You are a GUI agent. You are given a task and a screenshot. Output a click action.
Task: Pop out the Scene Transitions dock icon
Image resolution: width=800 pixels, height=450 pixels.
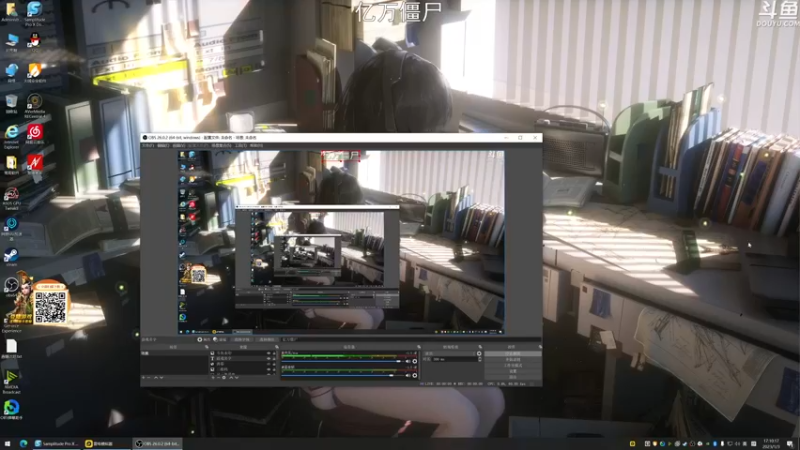(x=480, y=347)
